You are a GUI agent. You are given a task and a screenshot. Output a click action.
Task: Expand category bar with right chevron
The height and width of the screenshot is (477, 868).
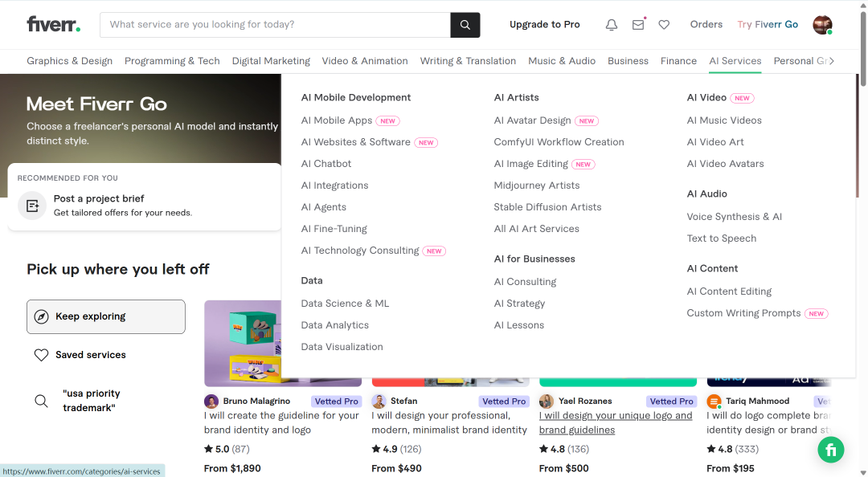point(831,61)
